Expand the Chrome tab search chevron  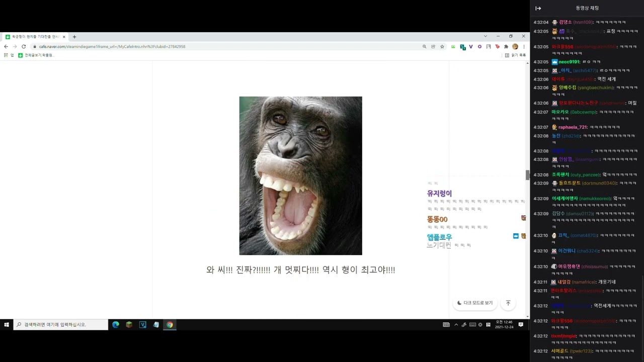[486, 36]
